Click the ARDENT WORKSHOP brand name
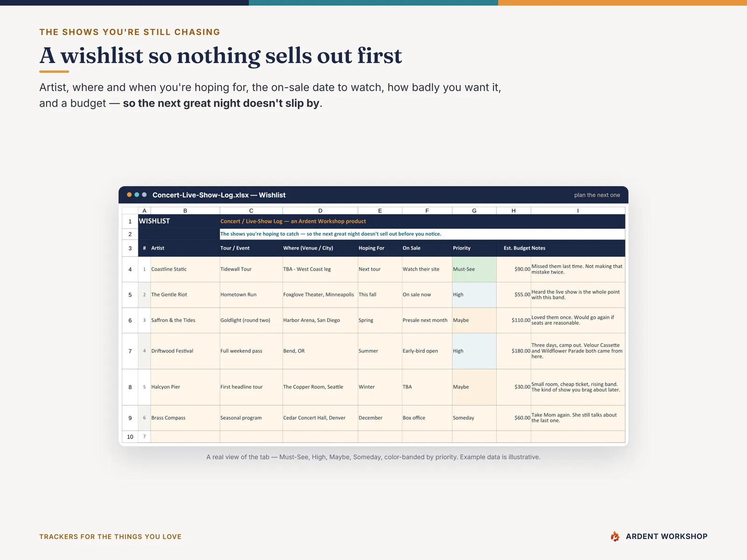Image resolution: width=747 pixels, height=560 pixels. click(667, 537)
